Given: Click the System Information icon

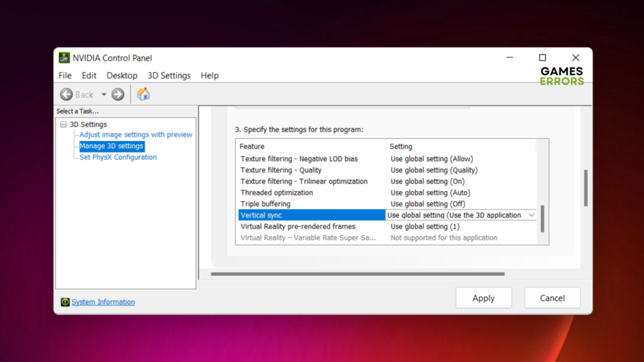Looking at the screenshot, I should [65, 302].
